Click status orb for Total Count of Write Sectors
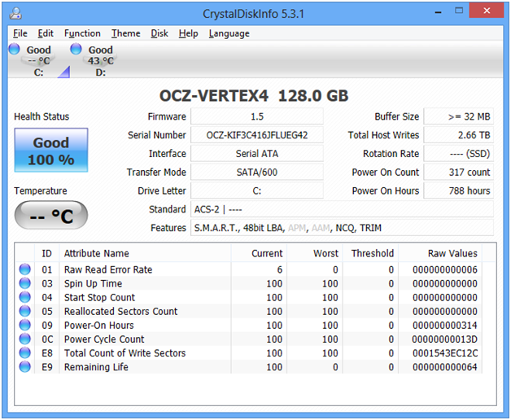 click(24, 352)
